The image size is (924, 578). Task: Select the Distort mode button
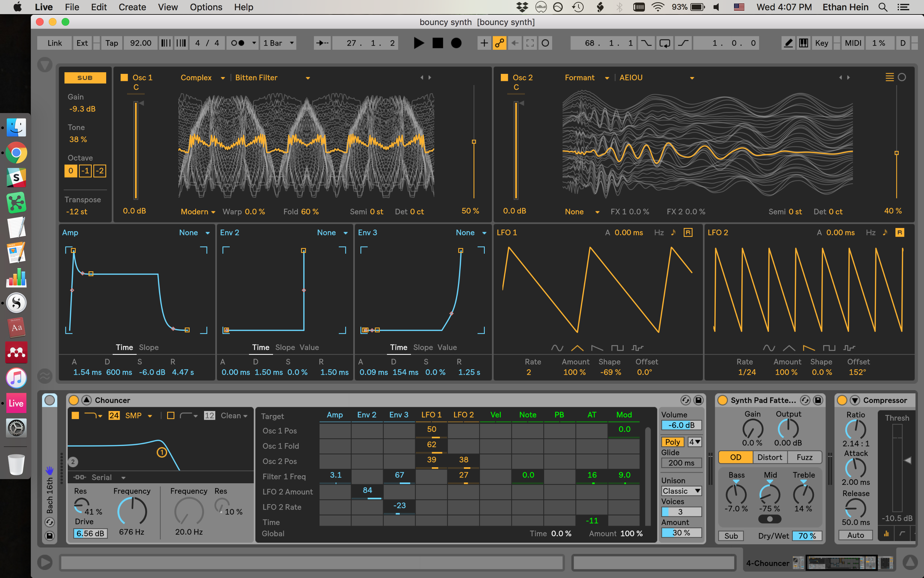tap(770, 457)
